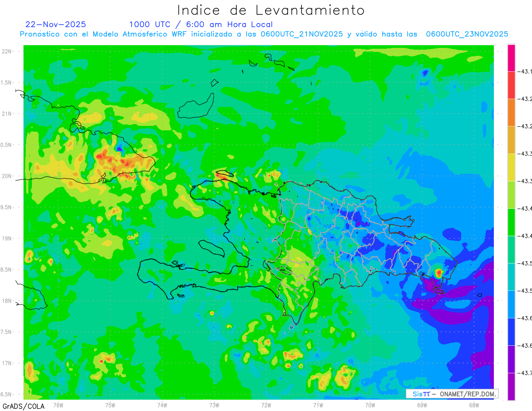This screenshot has width=532, height=411.
Task: Click the cyan color bar segment
Action: [511, 277]
